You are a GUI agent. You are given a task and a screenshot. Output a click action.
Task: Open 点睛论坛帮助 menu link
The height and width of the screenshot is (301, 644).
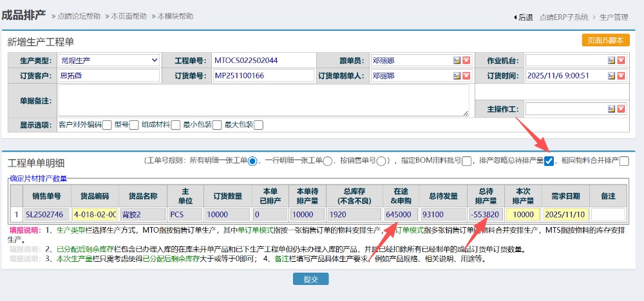coord(79,17)
